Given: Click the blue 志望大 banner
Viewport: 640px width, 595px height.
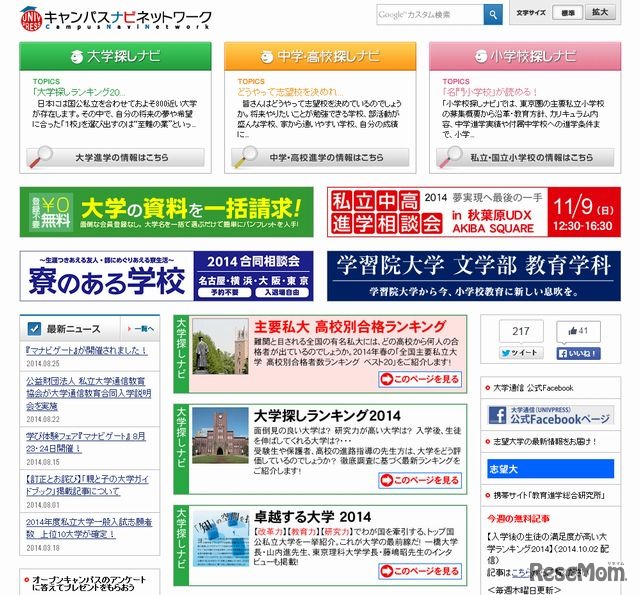Looking at the screenshot, I should click(x=551, y=468).
